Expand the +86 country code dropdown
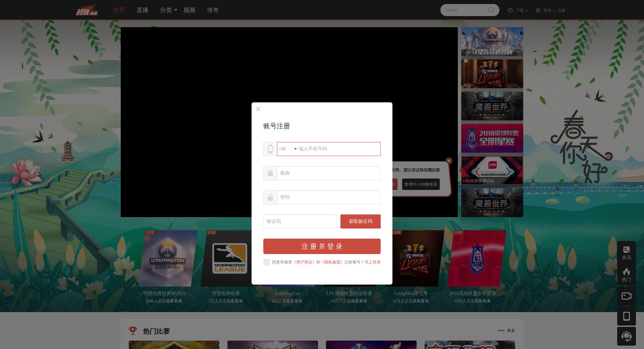Screen dimensions: 644x349 tap(288, 149)
